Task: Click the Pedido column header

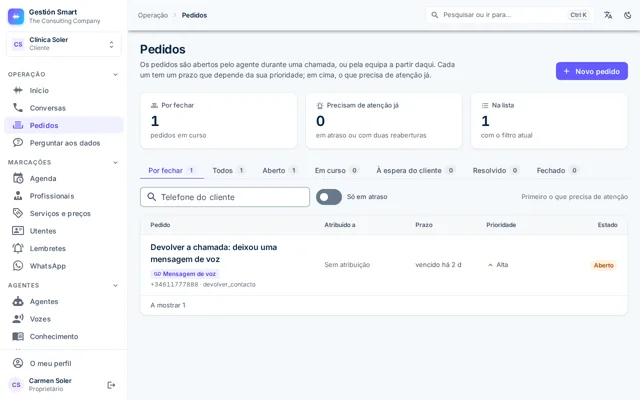Action: [160, 225]
